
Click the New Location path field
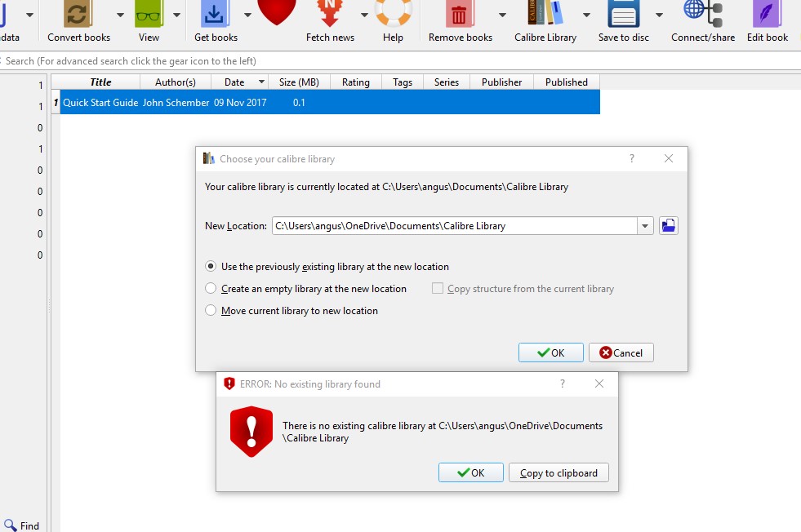[455, 226]
